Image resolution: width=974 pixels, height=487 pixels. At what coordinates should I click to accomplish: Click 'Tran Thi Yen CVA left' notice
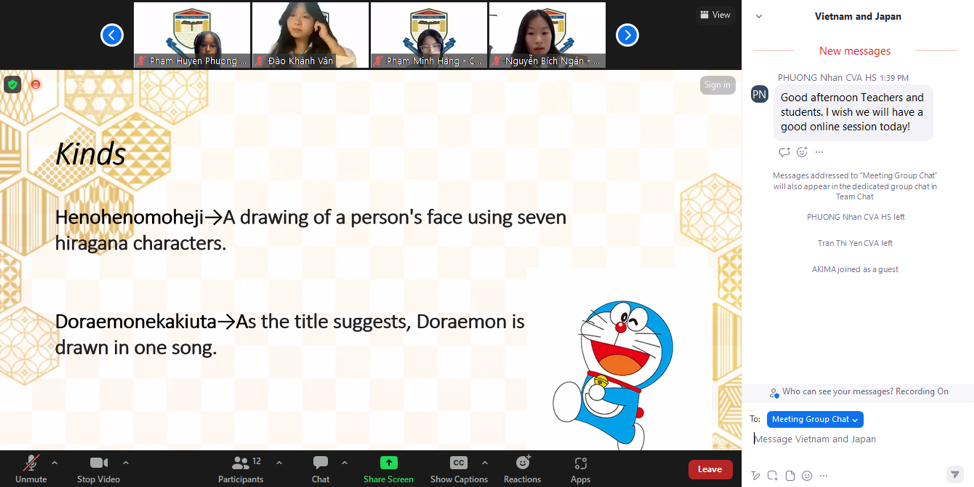point(855,243)
